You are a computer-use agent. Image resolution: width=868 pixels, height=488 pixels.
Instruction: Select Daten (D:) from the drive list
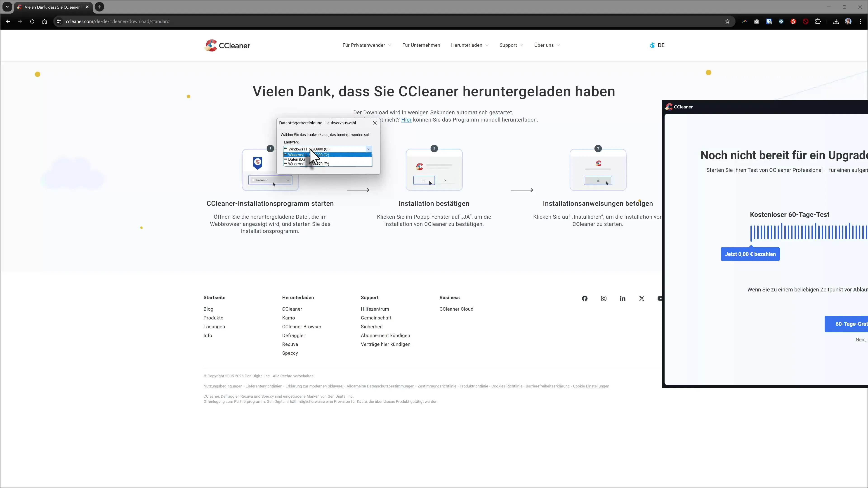point(297,159)
